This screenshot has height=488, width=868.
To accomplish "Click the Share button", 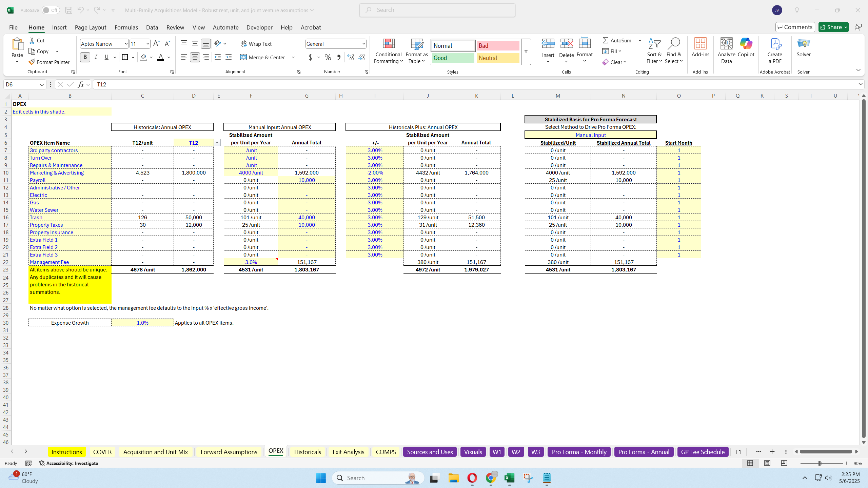I will (x=831, y=27).
